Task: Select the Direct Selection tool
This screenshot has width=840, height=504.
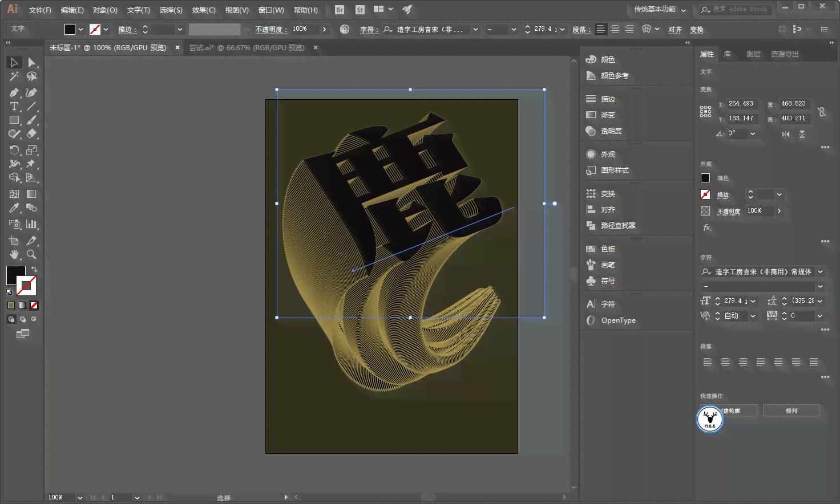Action: coord(32,62)
